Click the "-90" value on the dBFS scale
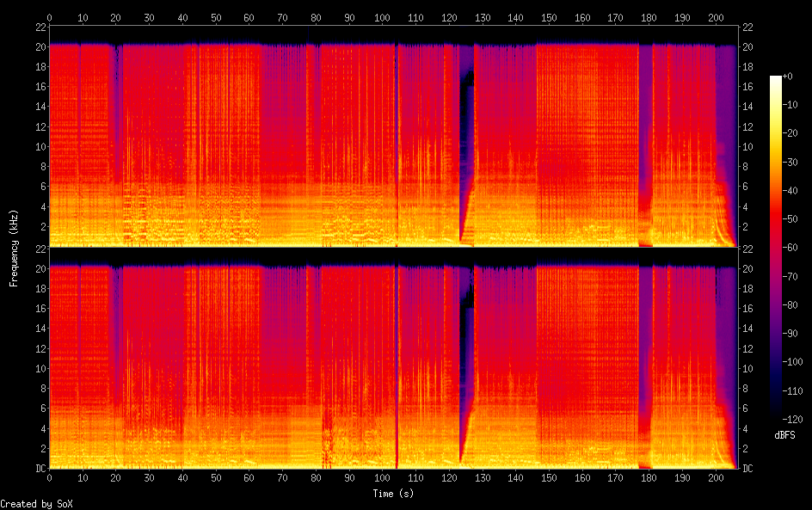The image size is (812, 510). (x=790, y=334)
